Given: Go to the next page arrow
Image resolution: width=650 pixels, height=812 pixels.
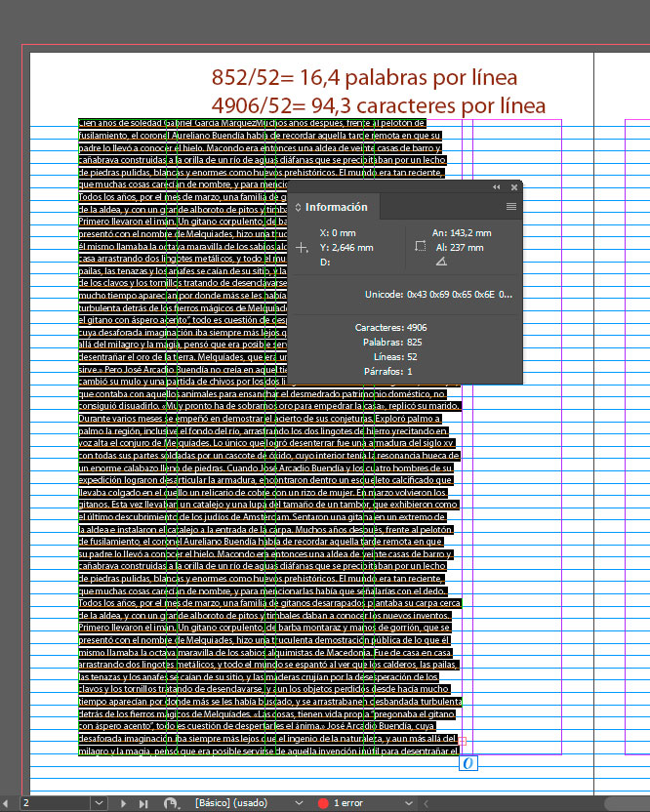Looking at the screenshot, I should [x=124, y=802].
